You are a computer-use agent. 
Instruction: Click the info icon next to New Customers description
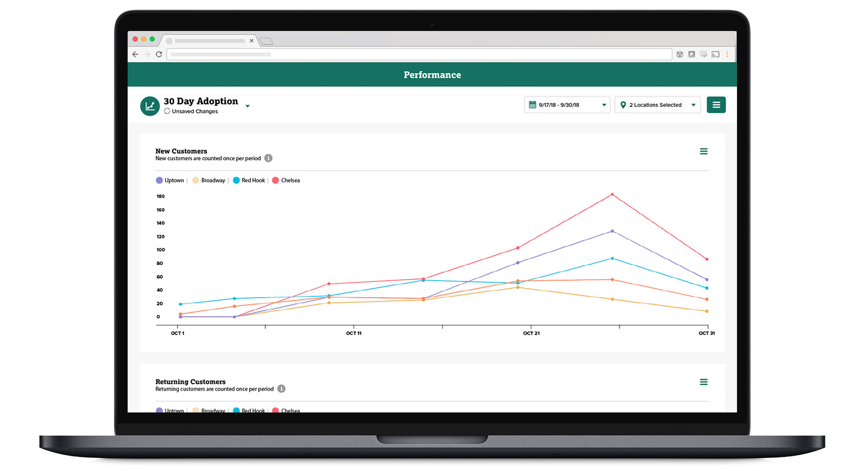point(268,158)
